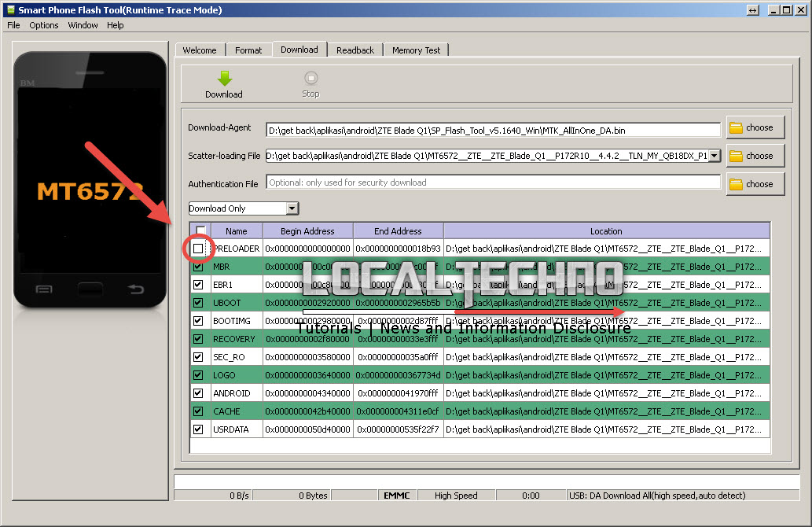Click choose button for the Download-Agent file
812x527 pixels.
[754, 127]
